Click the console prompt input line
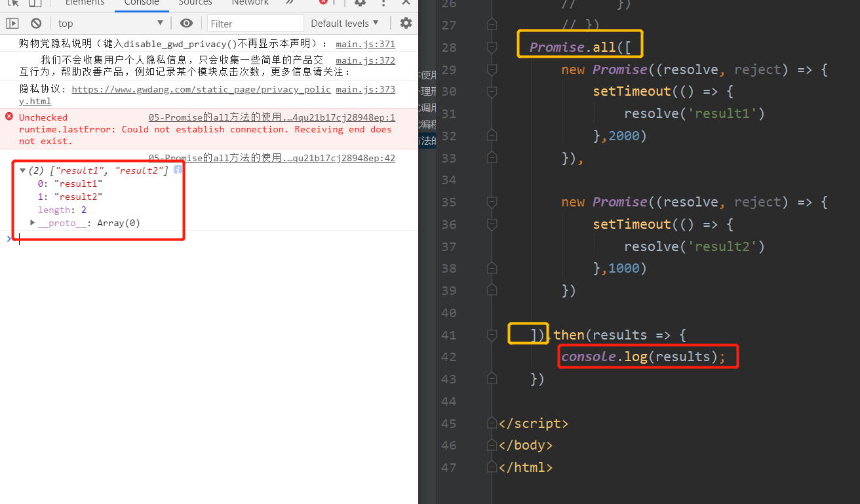 pyautogui.click(x=216, y=239)
